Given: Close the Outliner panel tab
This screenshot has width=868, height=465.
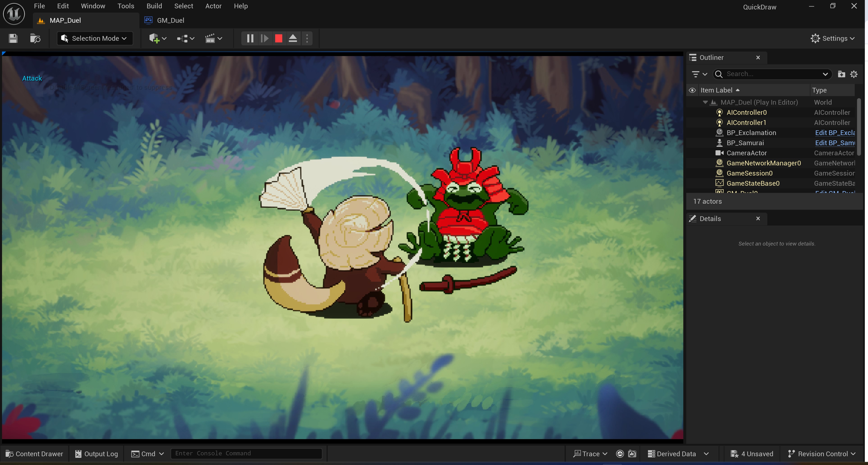Looking at the screenshot, I should (758, 58).
